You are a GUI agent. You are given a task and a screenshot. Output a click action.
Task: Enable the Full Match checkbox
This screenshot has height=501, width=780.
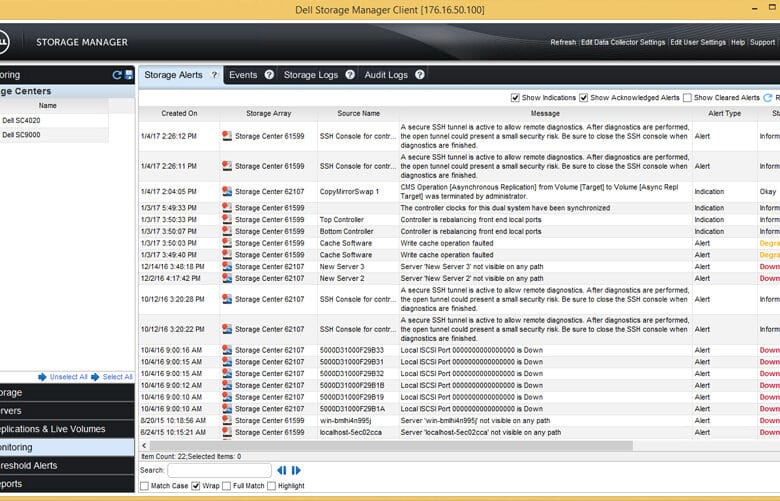point(227,486)
